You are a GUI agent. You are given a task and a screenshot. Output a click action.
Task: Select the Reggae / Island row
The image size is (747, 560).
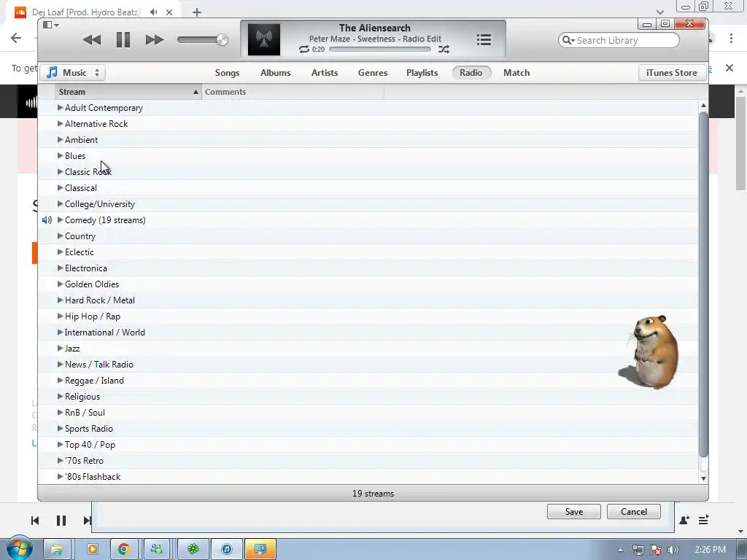click(368, 381)
